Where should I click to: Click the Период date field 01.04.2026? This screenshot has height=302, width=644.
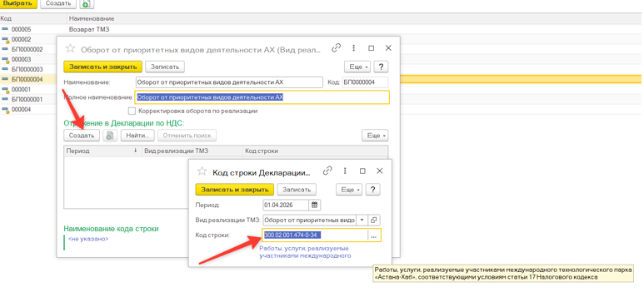tap(286, 205)
